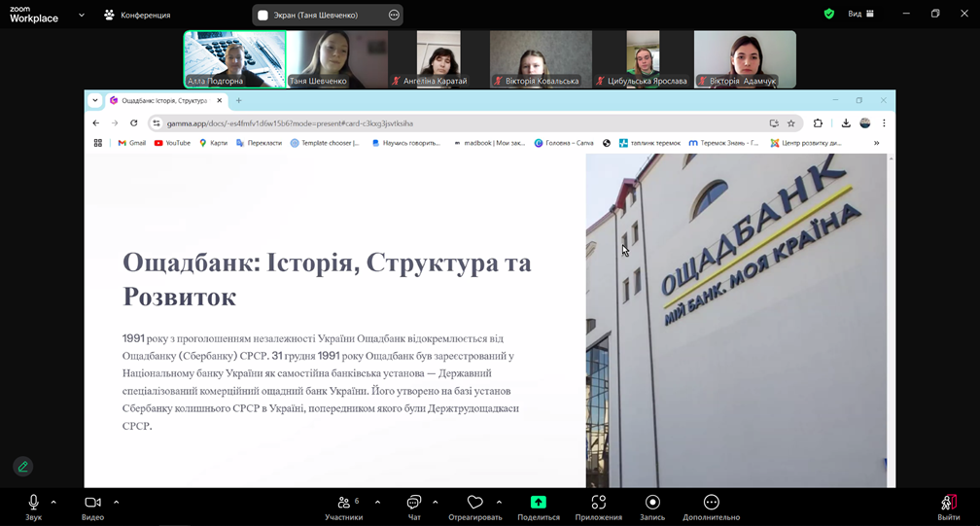Screen dimensions: 980x526
Task: Expand video options arrow next to Видео
Action: [116, 503]
